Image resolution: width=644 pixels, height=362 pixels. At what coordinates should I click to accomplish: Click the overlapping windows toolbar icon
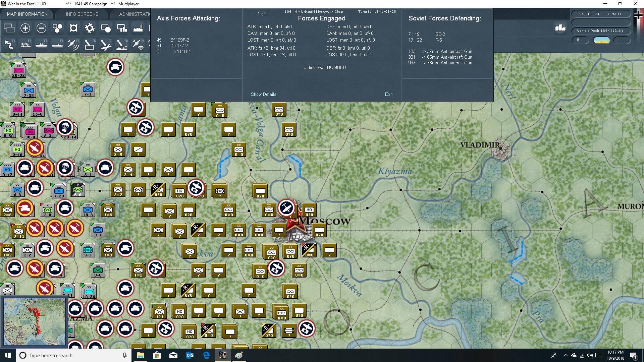coord(9,28)
